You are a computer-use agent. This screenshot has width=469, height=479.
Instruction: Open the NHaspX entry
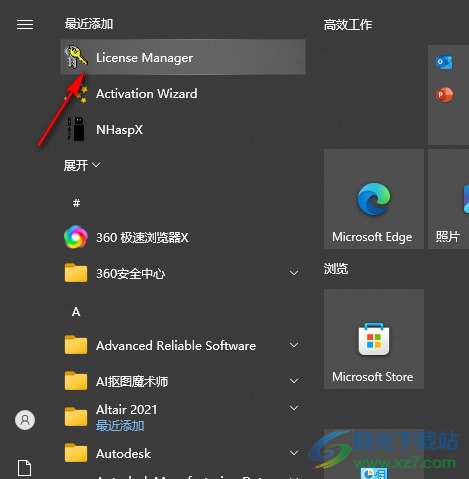(183, 129)
